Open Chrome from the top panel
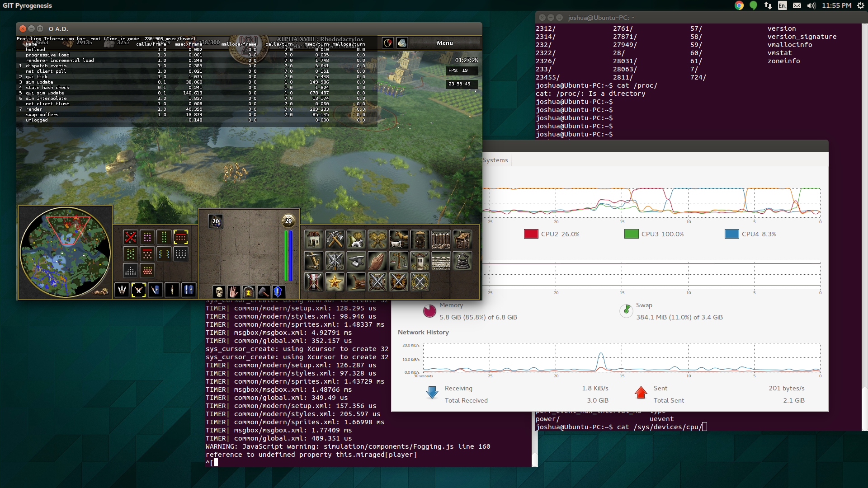 739,5
